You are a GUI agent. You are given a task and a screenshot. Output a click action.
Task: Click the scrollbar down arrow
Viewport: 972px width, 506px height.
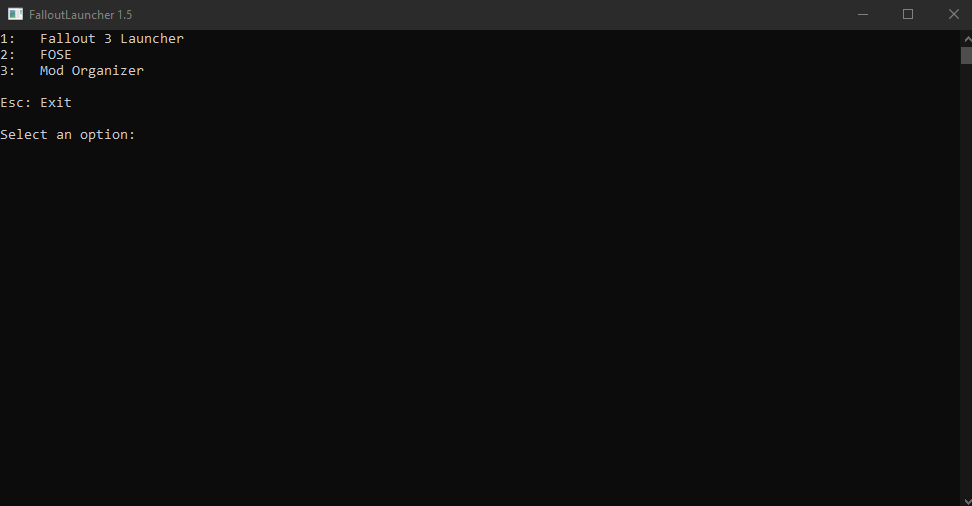tap(966, 500)
